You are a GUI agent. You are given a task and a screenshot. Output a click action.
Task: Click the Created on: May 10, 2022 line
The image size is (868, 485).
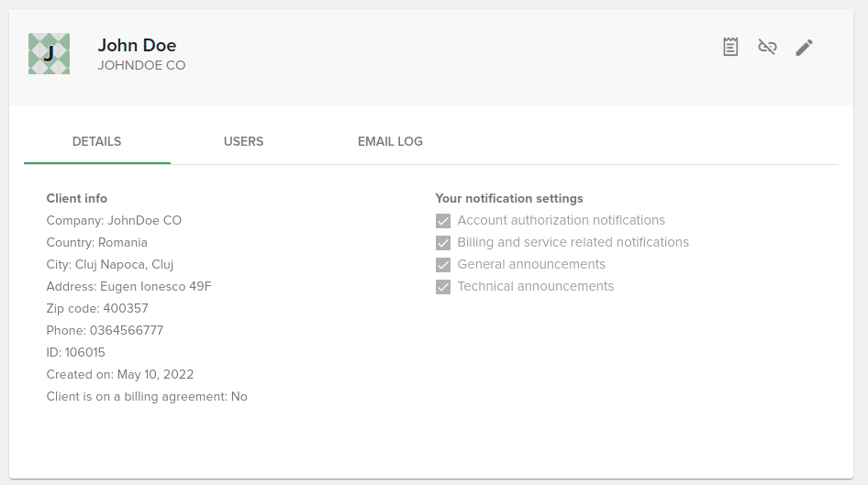(x=120, y=374)
